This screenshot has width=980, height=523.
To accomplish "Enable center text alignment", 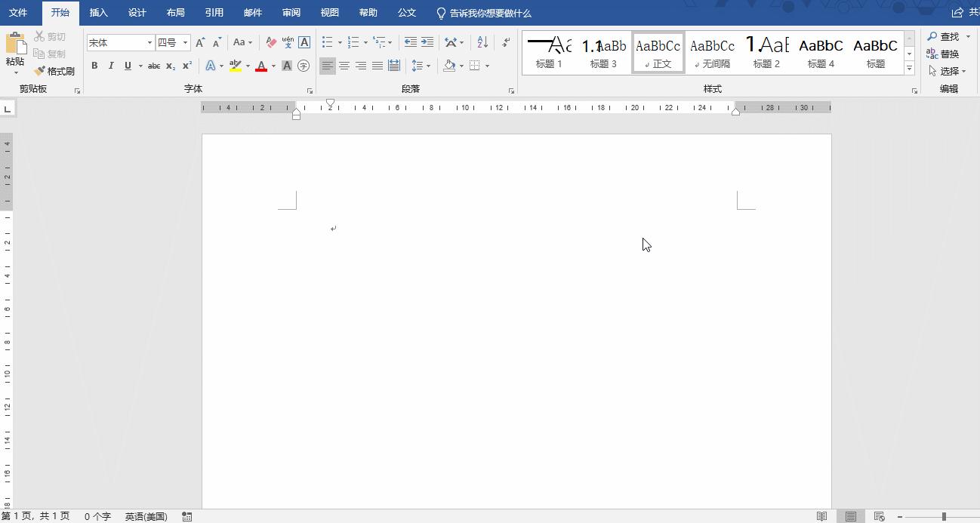I will point(344,66).
